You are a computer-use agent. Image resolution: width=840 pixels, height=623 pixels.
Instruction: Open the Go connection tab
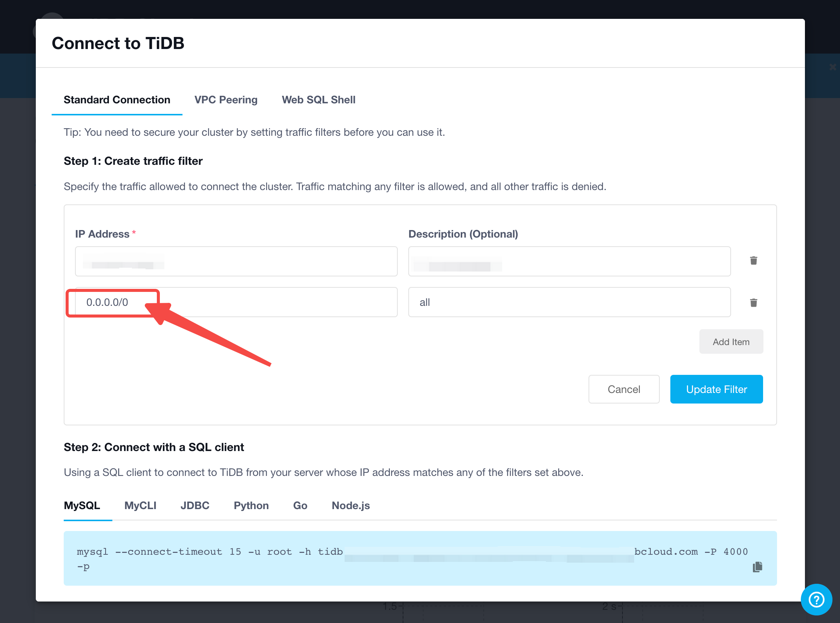(x=300, y=506)
